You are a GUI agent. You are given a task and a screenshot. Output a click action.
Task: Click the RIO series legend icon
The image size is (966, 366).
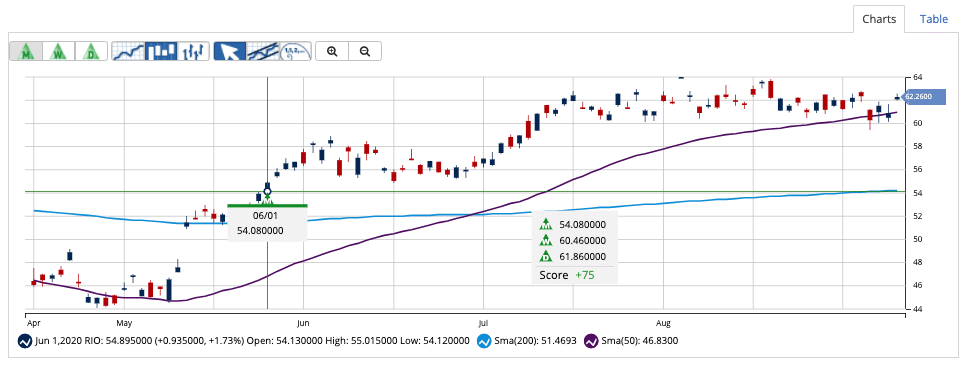point(25,341)
